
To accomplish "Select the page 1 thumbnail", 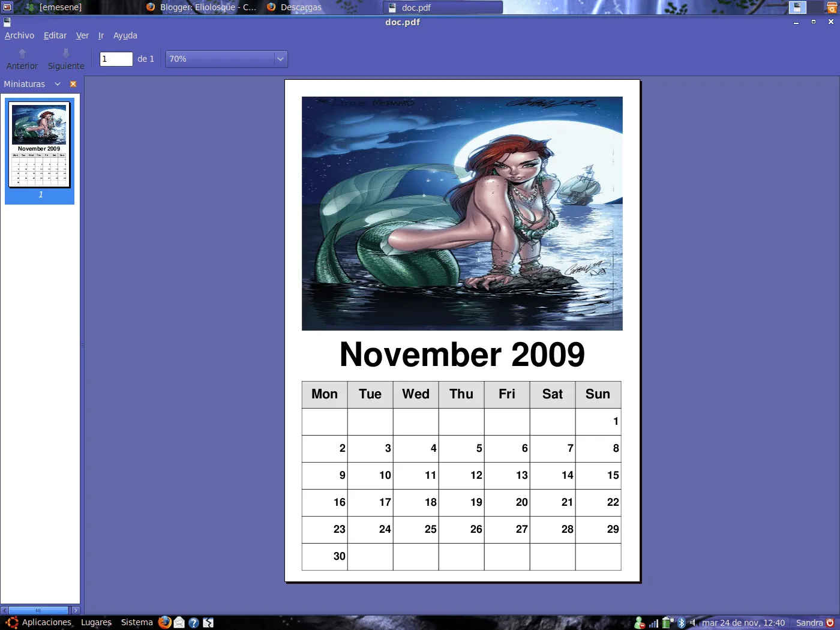I will tap(40, 151).
